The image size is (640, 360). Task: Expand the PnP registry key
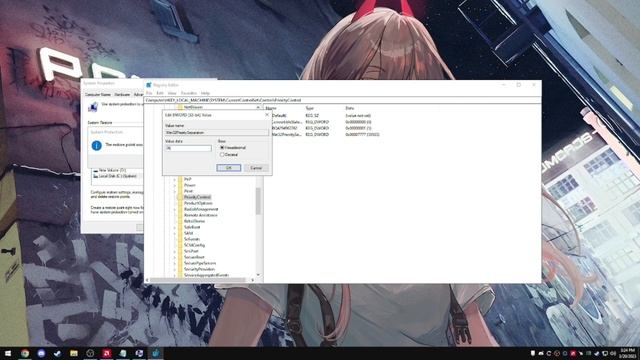coord(175,179)
